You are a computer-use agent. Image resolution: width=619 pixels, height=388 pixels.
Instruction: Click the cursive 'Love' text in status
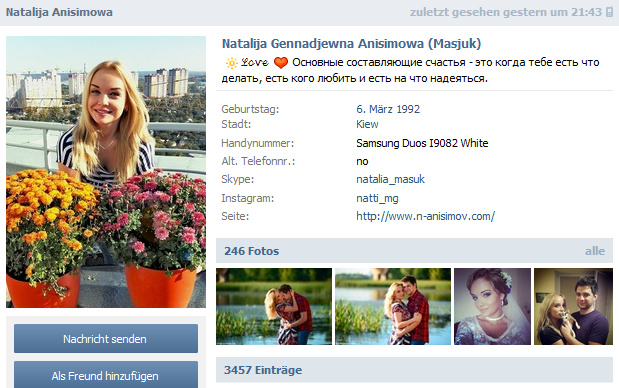[x=255, y=63]
